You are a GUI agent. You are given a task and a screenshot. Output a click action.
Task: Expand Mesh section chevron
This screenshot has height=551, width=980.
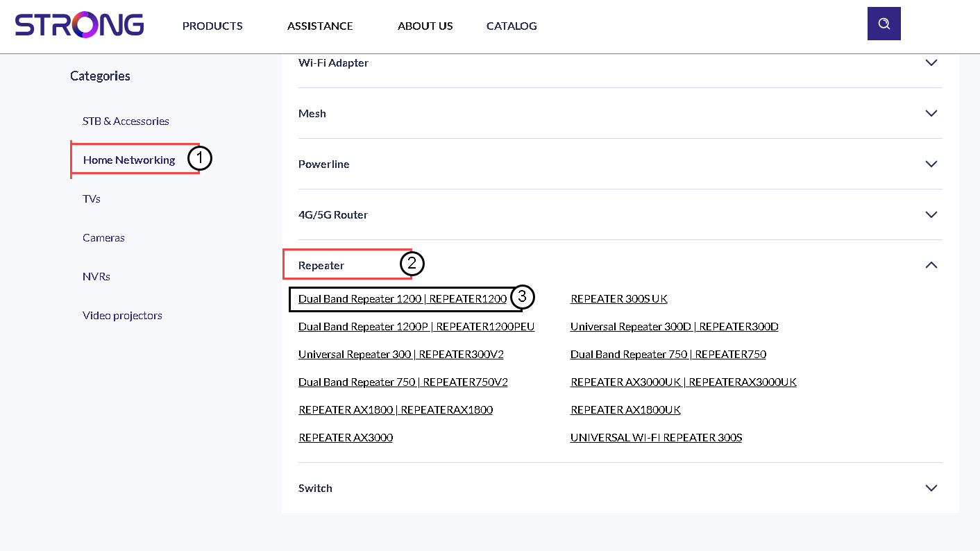(931, 113)
